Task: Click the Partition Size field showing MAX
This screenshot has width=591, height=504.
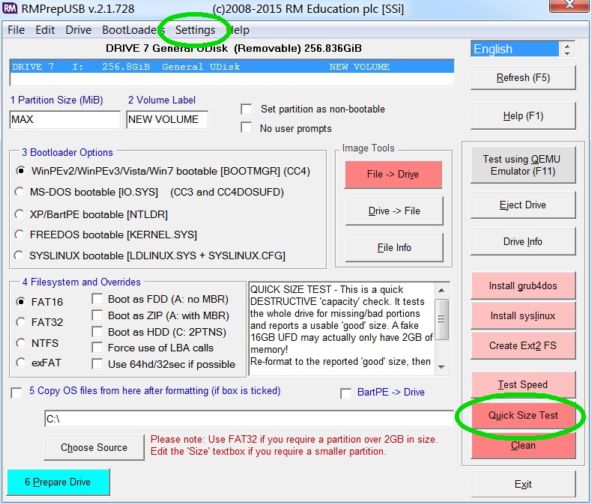Action: tap(65, 119)
